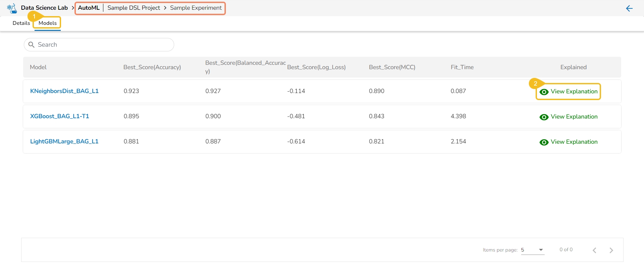644x269 pixels.
Task: Click eye icon for KNeighborsDist_BAG_L1
Action: coord(544,92)
